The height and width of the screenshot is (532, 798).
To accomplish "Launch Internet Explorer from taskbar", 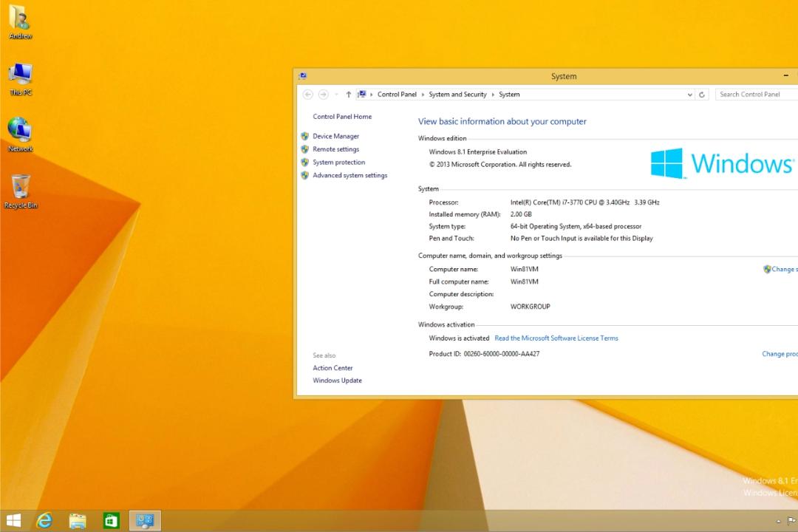I will click(45, 520).
